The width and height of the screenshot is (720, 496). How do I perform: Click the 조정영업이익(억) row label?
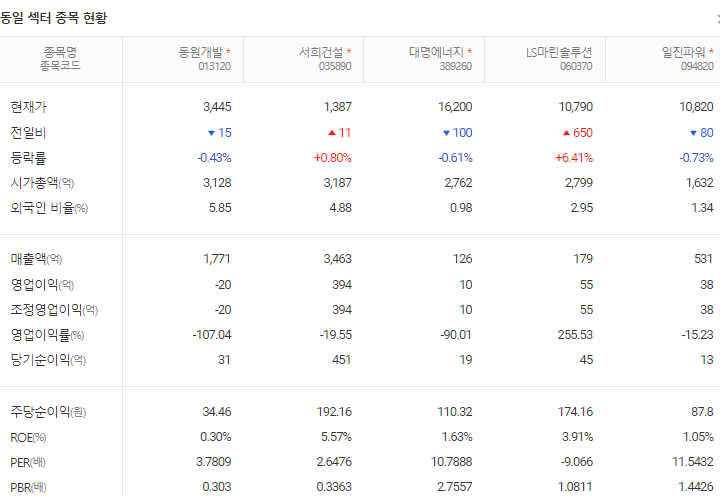54,310
